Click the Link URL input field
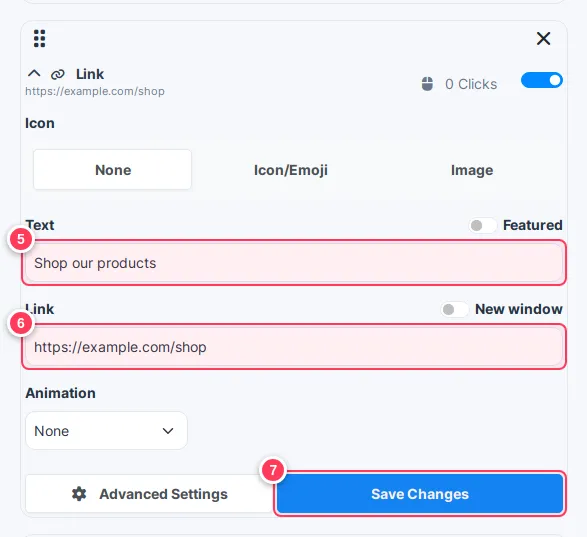587x537 pixels. (294, 347)
